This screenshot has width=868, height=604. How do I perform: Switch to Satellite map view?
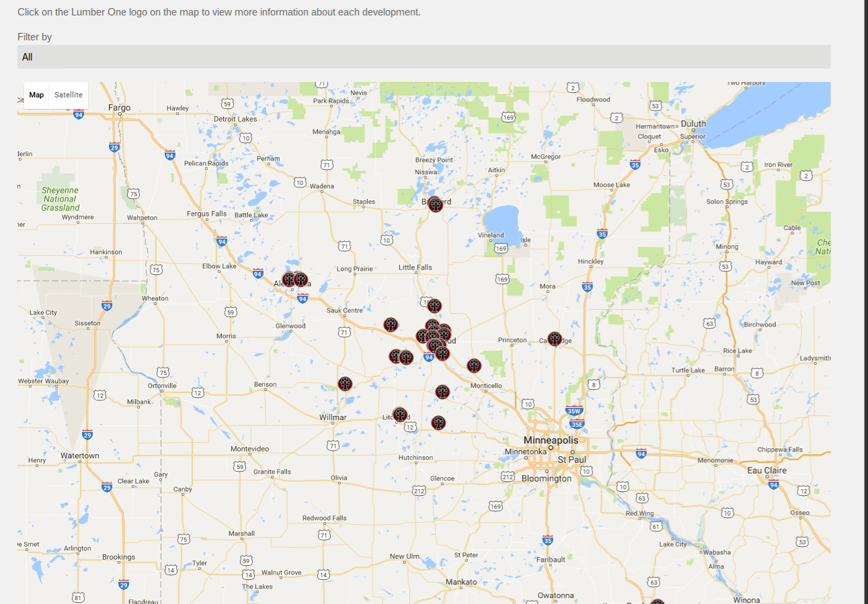click(69, 95)
